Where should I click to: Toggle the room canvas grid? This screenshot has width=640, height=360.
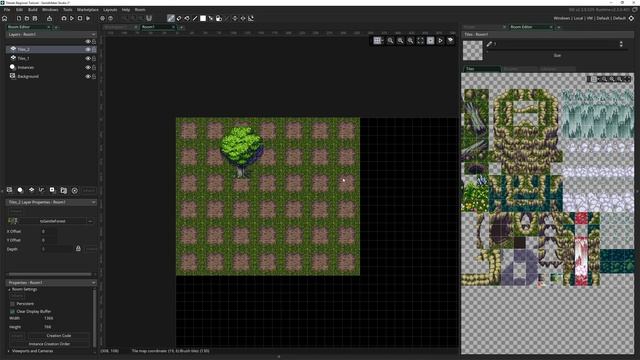click(377, 40)
